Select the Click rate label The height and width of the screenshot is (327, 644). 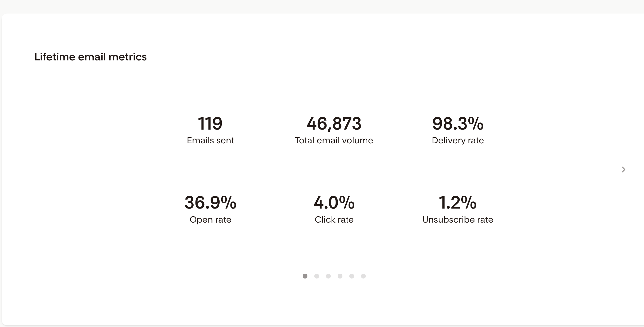pyautogui.click(x=334, y=219)
